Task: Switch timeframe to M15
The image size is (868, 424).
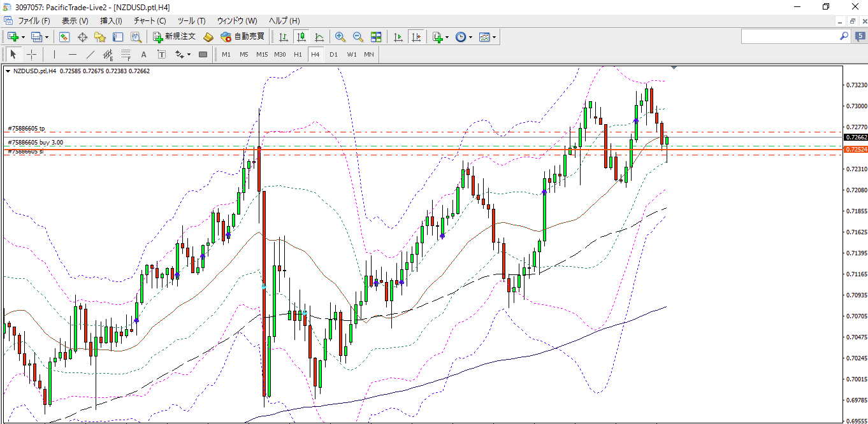Action: [262, 54]
